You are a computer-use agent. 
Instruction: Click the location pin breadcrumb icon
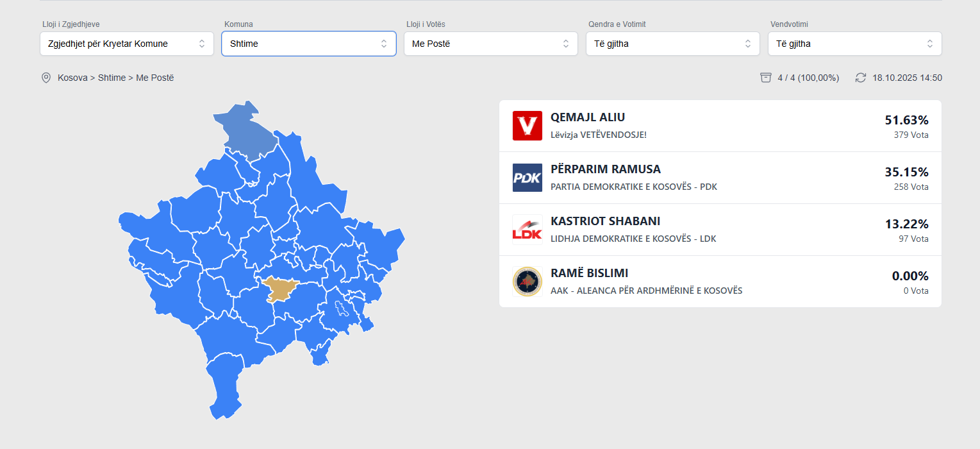(x=46, y=78)
